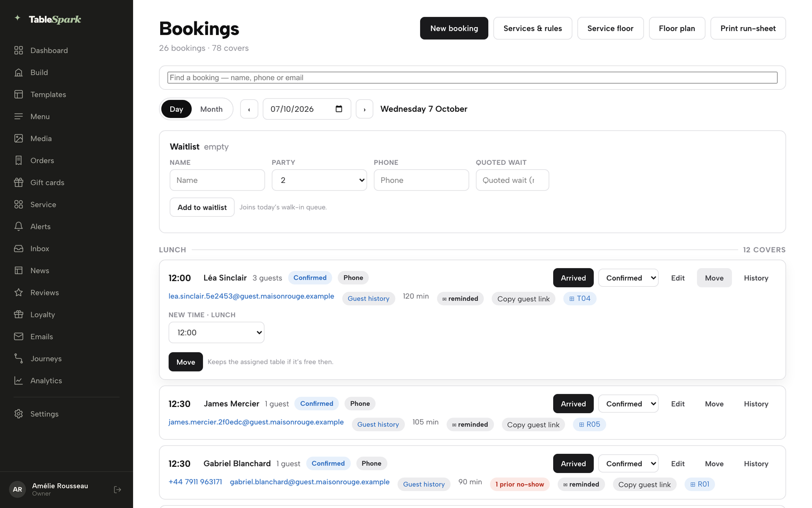Mark James Mercier as Arrived

click(x=573, y=404)
